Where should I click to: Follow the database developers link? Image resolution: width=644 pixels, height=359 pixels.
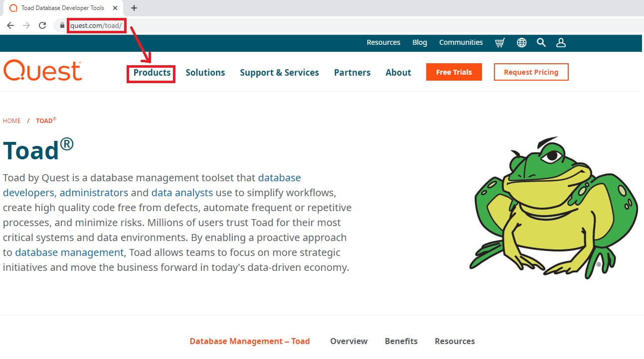tap(152, 185)
